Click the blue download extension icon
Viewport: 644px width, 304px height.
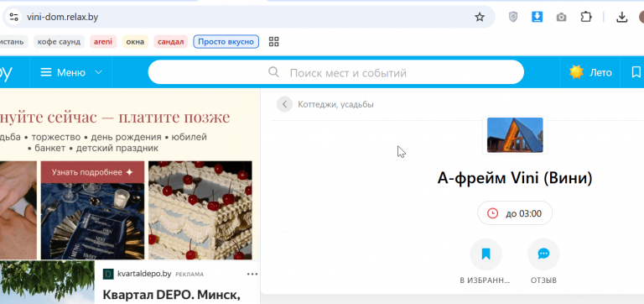537,17
